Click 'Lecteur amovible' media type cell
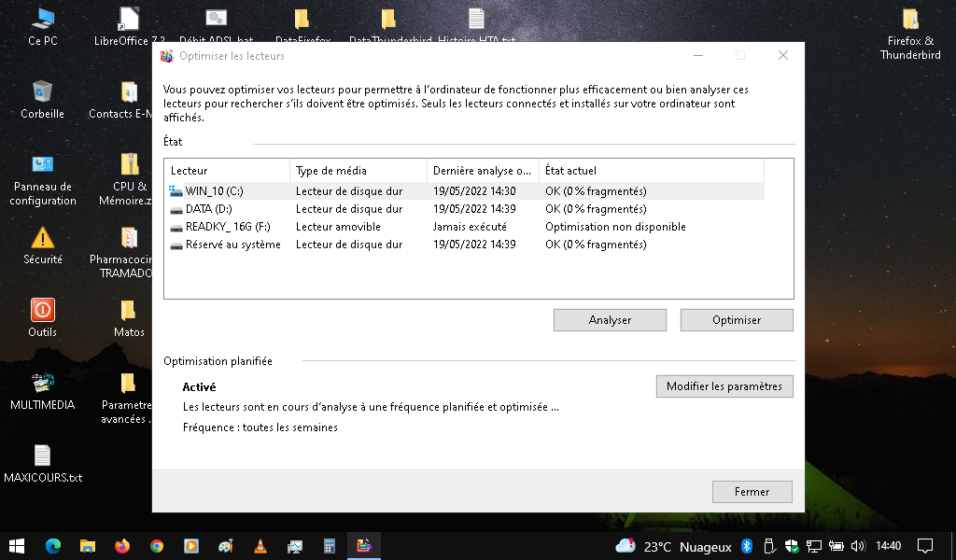Viewport: 956px width, 560px height. pos(338,227)
